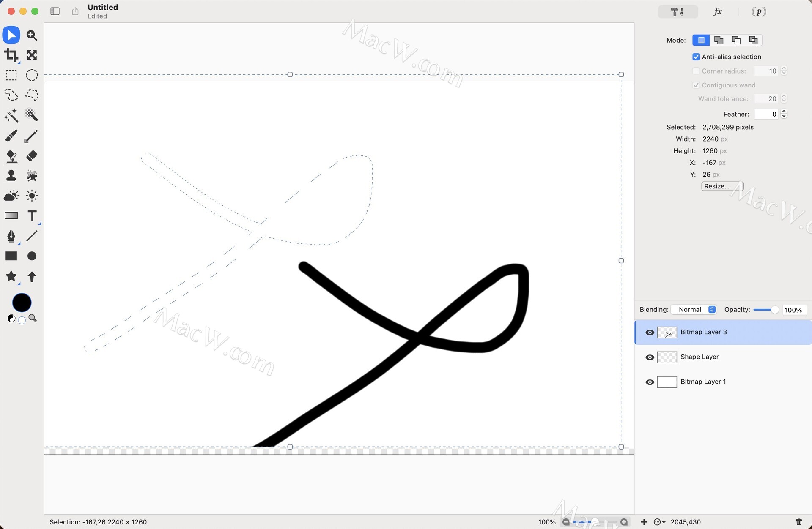Image resolution: width=812 pixels, height=529 pixels.
Task: Select the Magic Wand tool
Action: (x=11, y=115)
